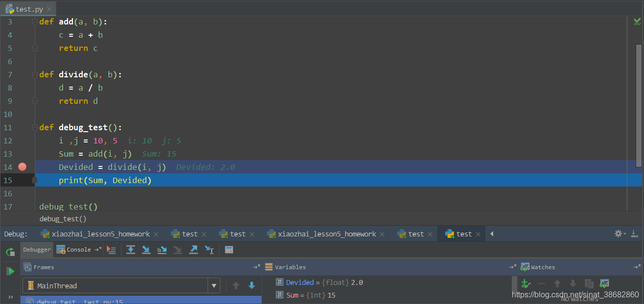Click Variables panel scrollbar thumb

[514, 285]
